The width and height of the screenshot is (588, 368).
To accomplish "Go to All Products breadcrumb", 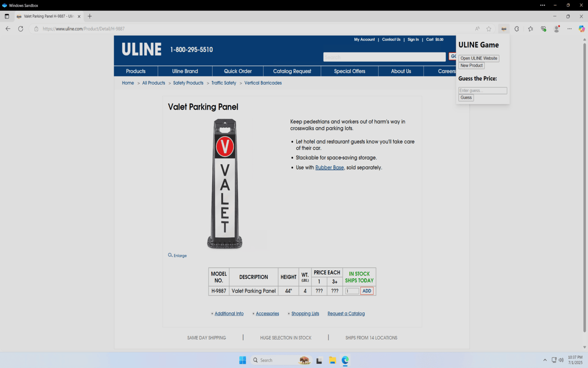I will pos(153,83).
